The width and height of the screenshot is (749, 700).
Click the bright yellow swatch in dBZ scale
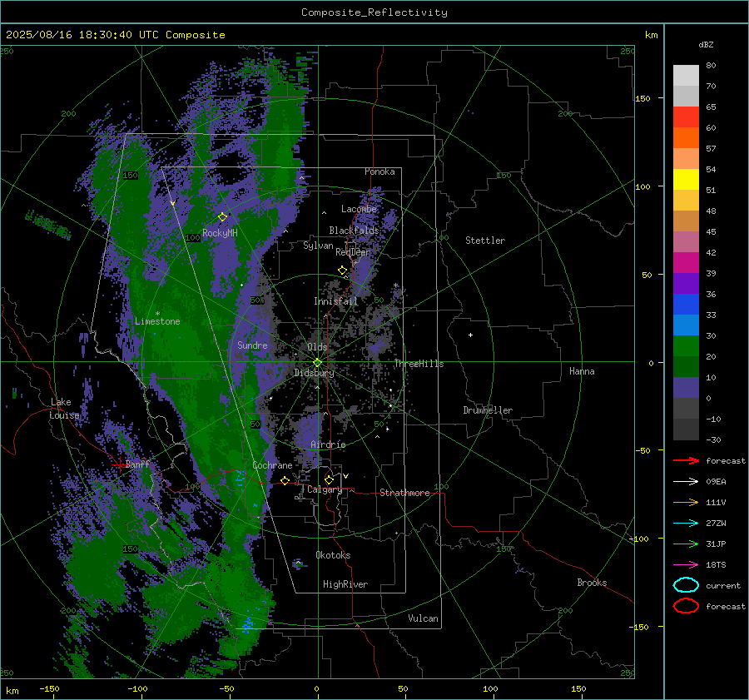pyautogui.click(x=686, y=180)
